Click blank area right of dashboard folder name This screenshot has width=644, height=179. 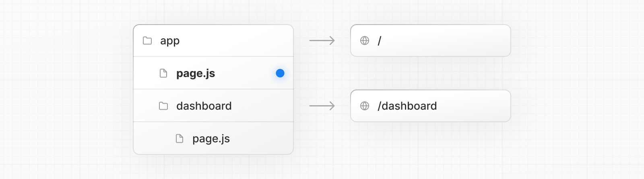tap(262, 106)
